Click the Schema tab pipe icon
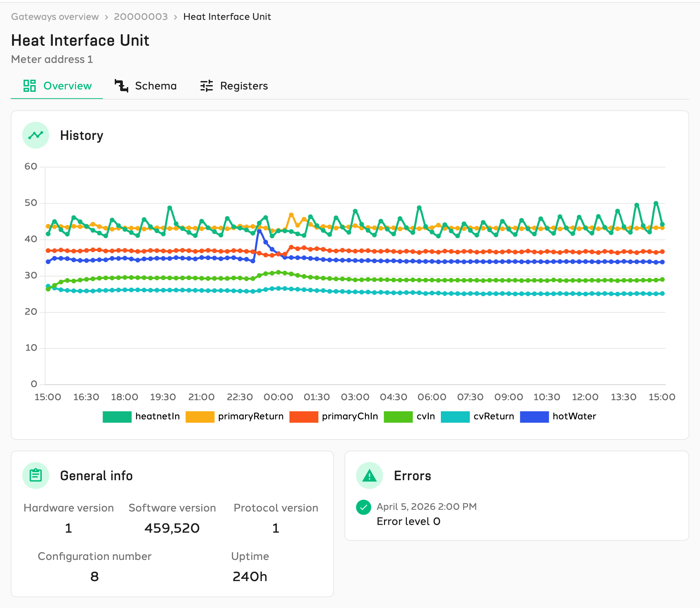Image resolution: width=700 pixels, height=608 pixels. 121,86
